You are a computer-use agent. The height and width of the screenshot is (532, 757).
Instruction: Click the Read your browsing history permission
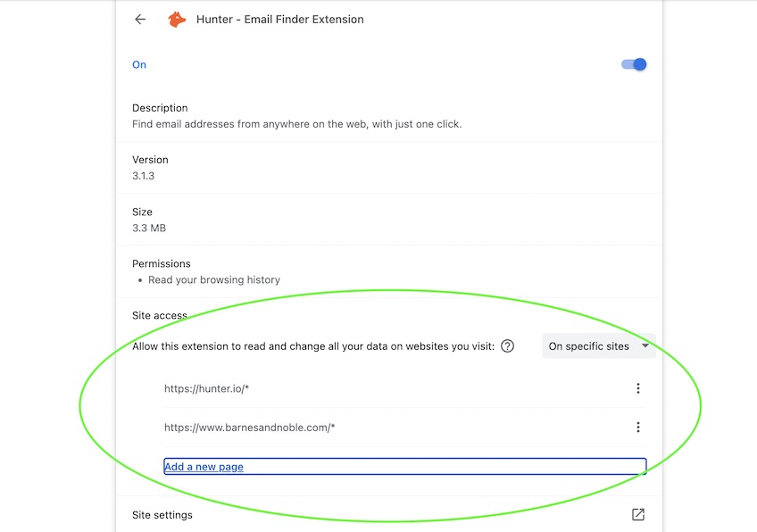[214, 280]
